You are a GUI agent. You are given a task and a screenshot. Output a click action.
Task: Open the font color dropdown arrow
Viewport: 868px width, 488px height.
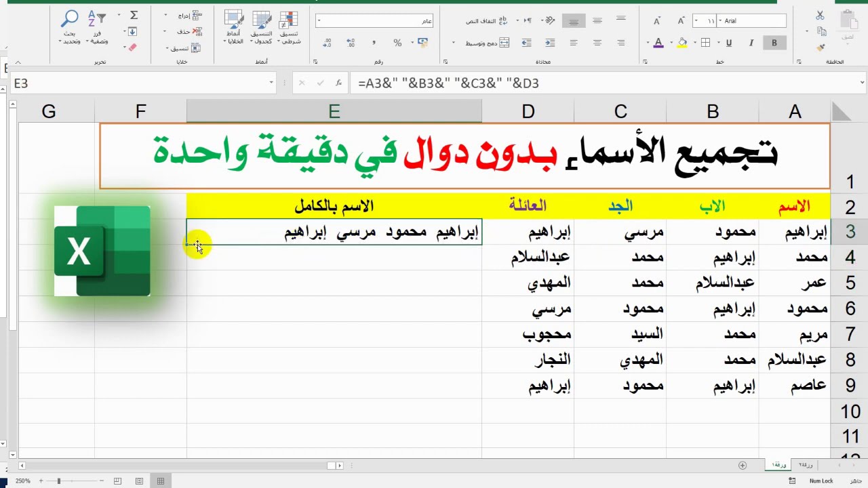pos(649,43)
